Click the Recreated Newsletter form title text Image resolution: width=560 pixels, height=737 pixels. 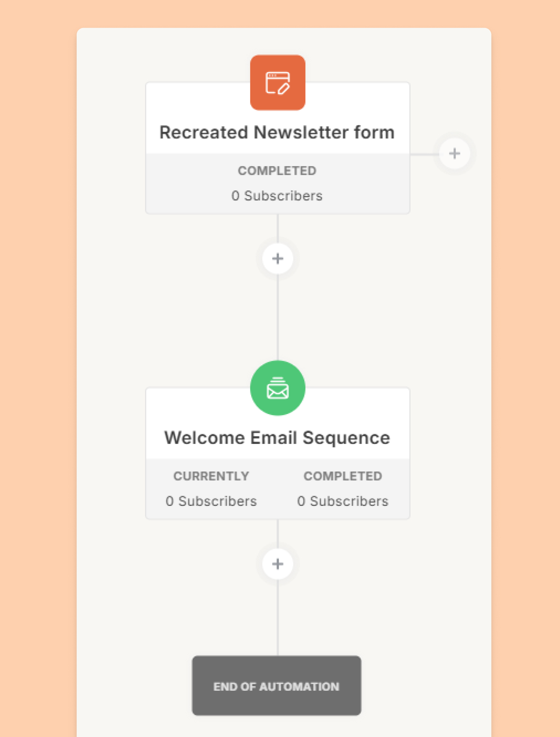click(277, 132)
